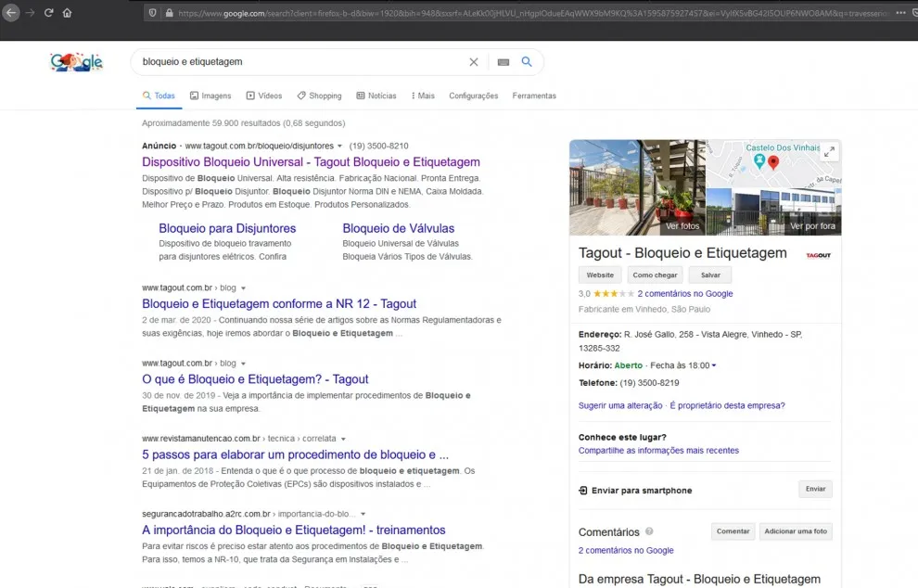Click the Ver fotos thumbnail

(638, 187)
